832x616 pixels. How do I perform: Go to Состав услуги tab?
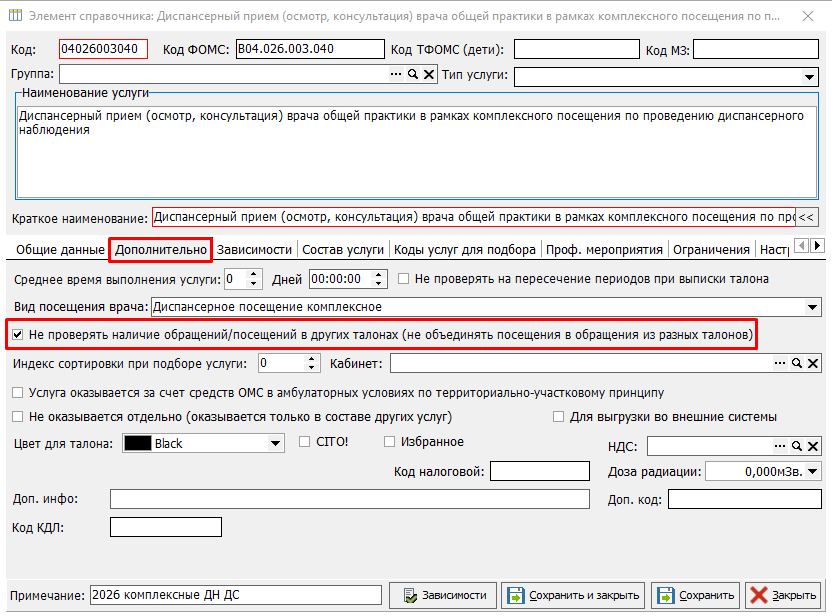(x=343, y=250)
